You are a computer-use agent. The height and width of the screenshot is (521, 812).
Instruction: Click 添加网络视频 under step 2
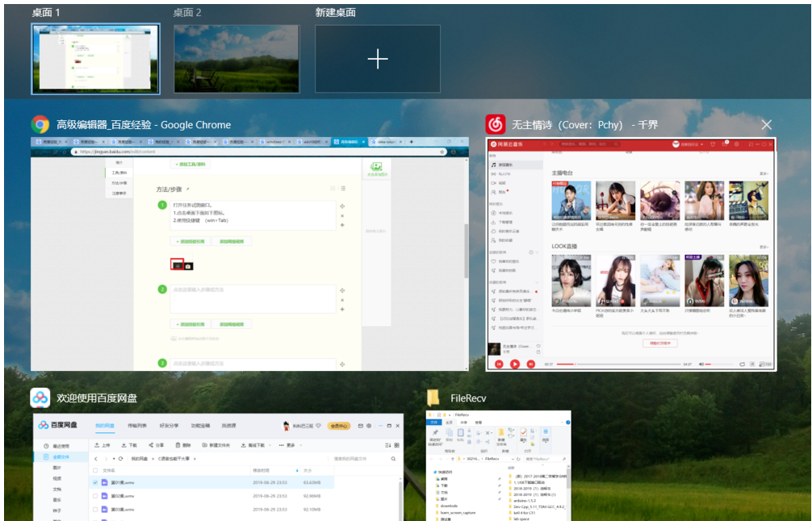[x=232, y=324]
